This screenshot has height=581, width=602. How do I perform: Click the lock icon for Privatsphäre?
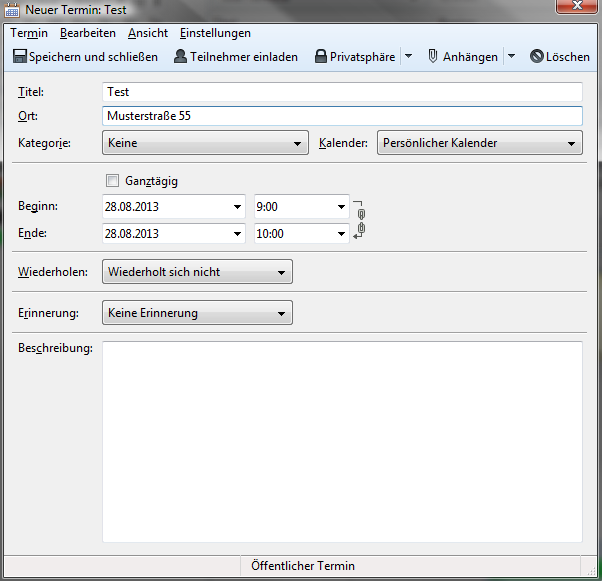(320, 57)
